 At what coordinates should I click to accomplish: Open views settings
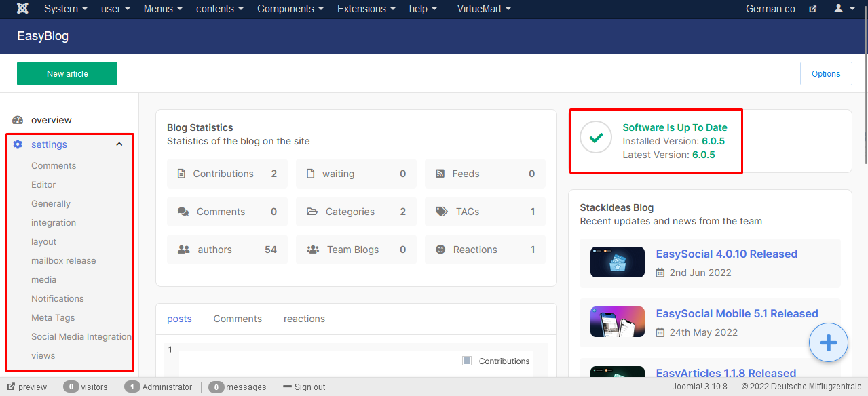(43, 355)
